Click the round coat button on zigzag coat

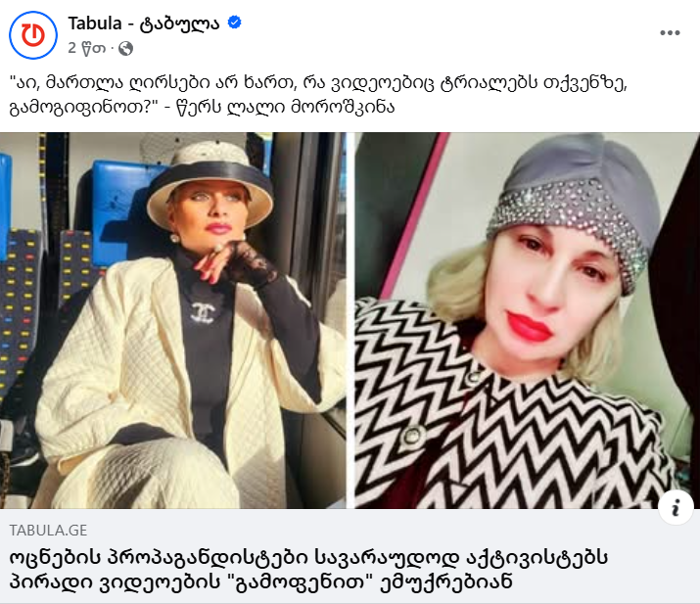pyautogui.click(x=412, y=437)
